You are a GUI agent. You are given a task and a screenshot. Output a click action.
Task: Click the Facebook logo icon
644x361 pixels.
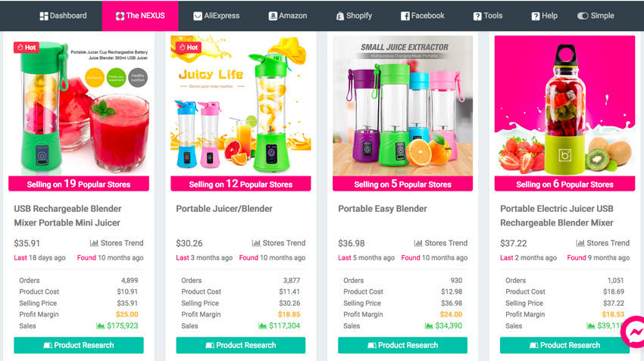click(x=405, y=16)
